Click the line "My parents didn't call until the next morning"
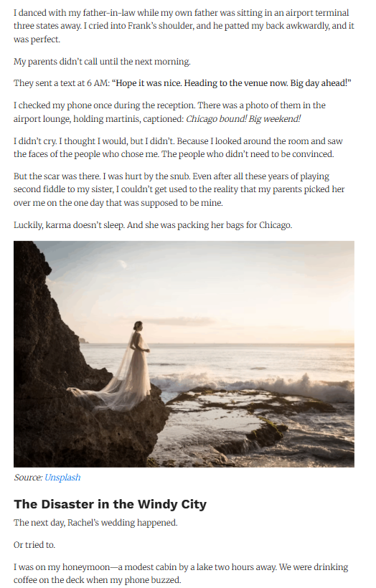This screenshot has width=376, height=588. (x=102, y=62)
